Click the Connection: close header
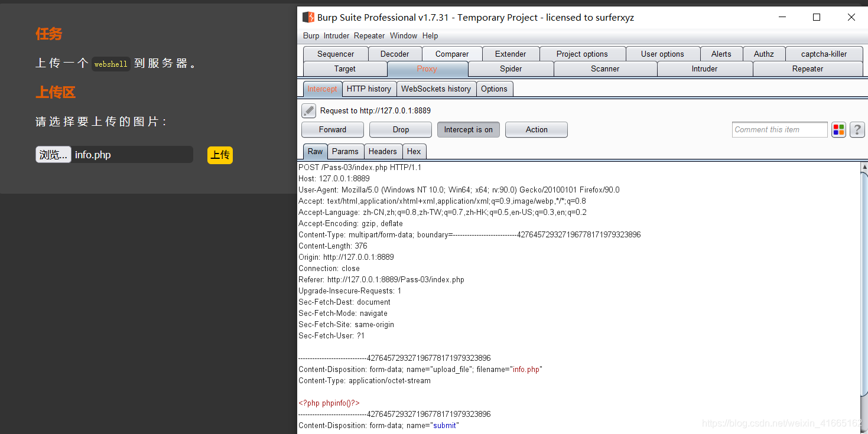The height and width of the screenshot is (434, 868). click(x=329, y=269)
